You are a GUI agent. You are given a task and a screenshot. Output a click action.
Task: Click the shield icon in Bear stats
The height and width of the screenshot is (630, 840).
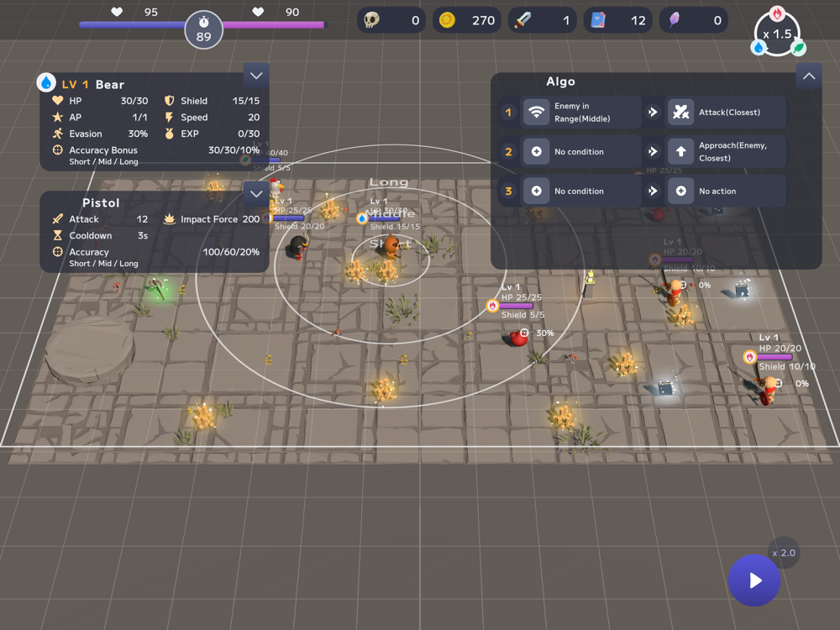point(170,101)
